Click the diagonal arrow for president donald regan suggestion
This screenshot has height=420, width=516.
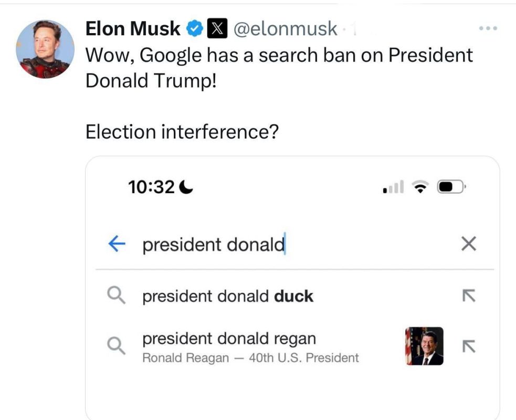click(x=469, y=345)
